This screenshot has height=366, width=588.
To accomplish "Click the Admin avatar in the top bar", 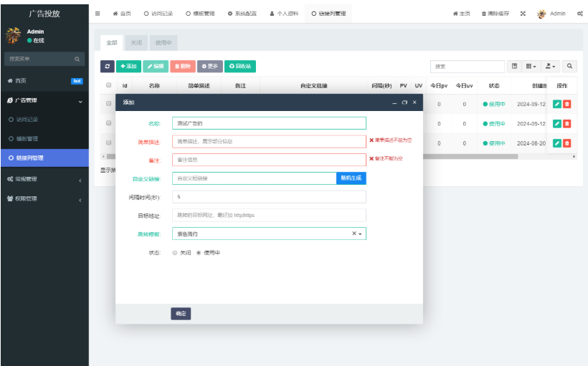I will [x=541, y=14].
